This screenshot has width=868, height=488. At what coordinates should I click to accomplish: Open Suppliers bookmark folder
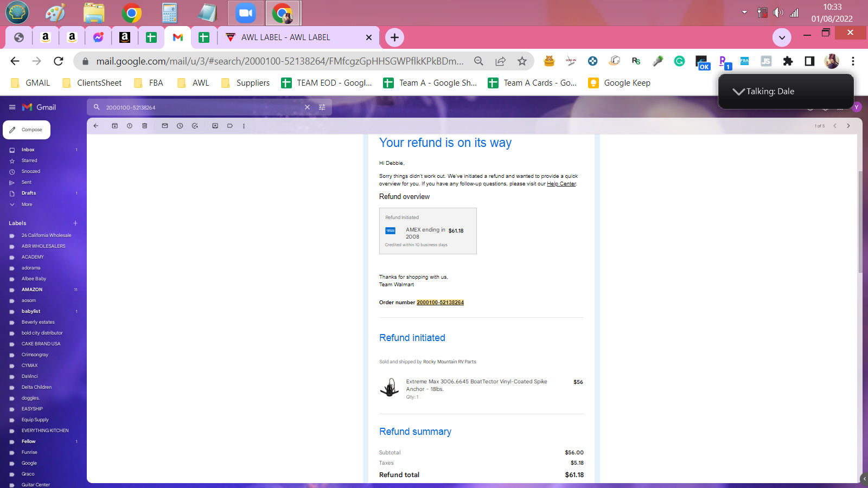pyautogui.click(x=245, y=83)
